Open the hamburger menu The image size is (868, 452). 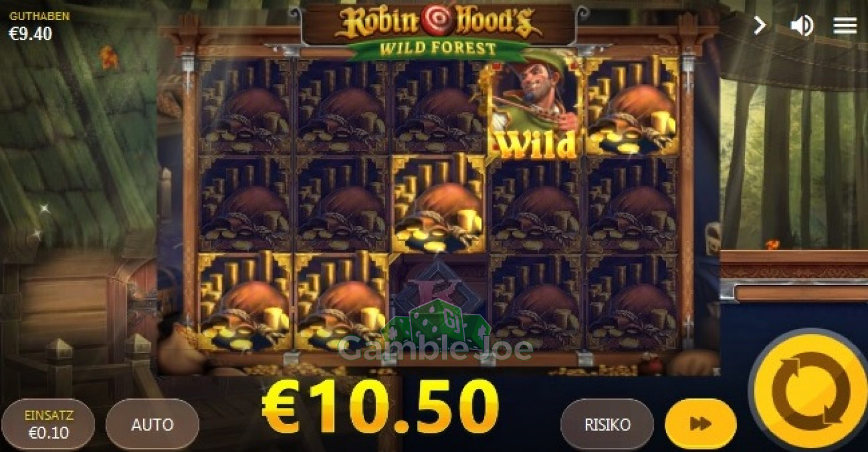pyautogui.click(x=844, y=25)
